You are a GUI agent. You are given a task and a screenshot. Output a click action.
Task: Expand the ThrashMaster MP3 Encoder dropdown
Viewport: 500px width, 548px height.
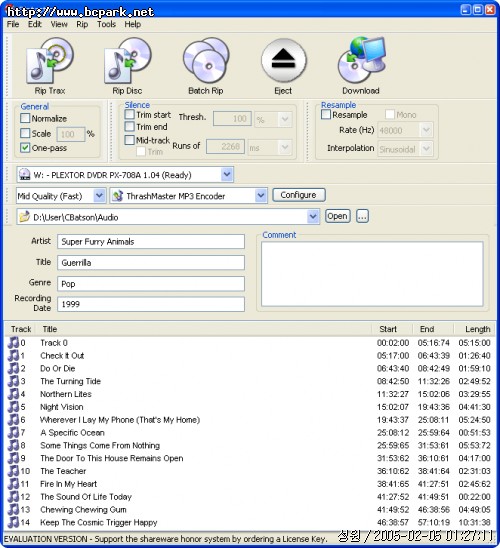[x=261, y=195]
